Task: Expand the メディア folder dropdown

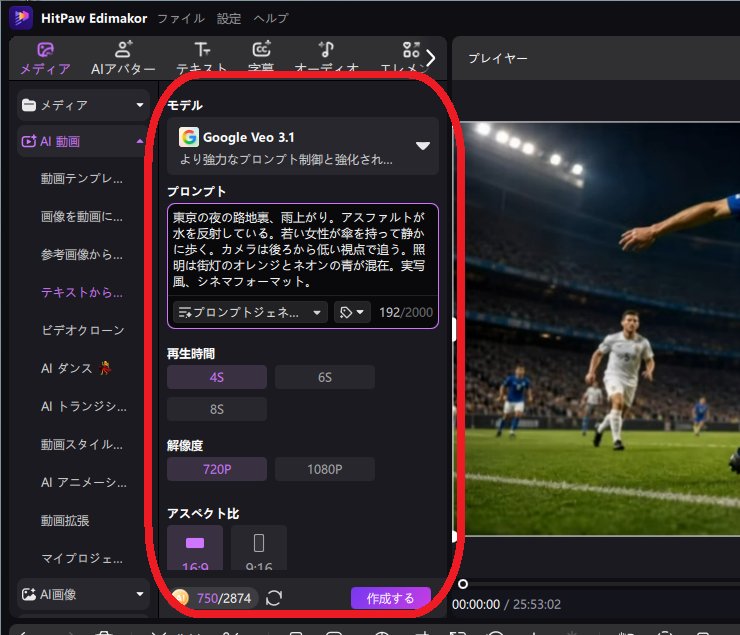Action: pos(83,105)
